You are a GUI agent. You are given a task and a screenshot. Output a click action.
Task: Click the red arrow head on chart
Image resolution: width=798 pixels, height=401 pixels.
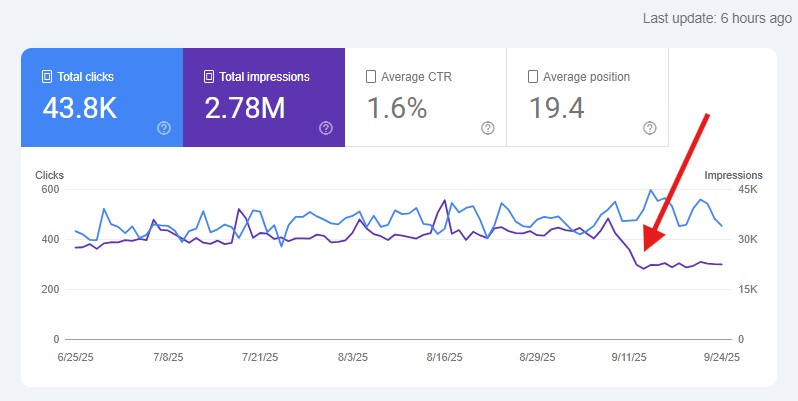pos(653,238)
